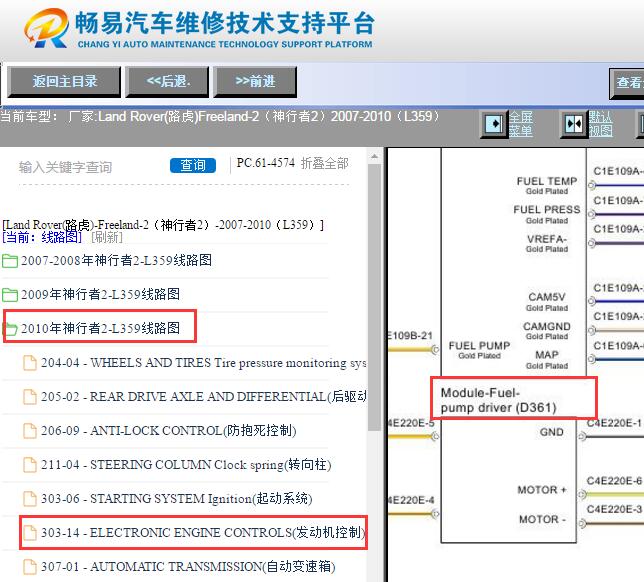Open 303-14 ELECTRONIC ENGINE CONTROLS
This screenshot has width=644, height=582.
click(203, 533)
